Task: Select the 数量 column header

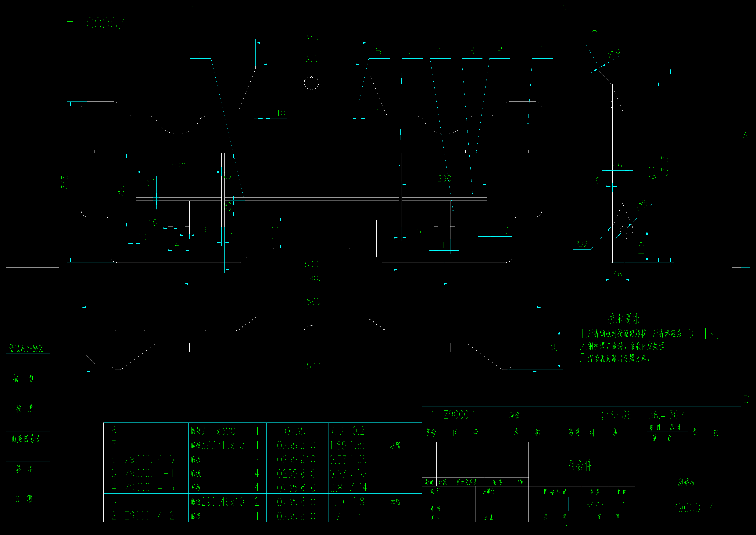Action: 574,433
